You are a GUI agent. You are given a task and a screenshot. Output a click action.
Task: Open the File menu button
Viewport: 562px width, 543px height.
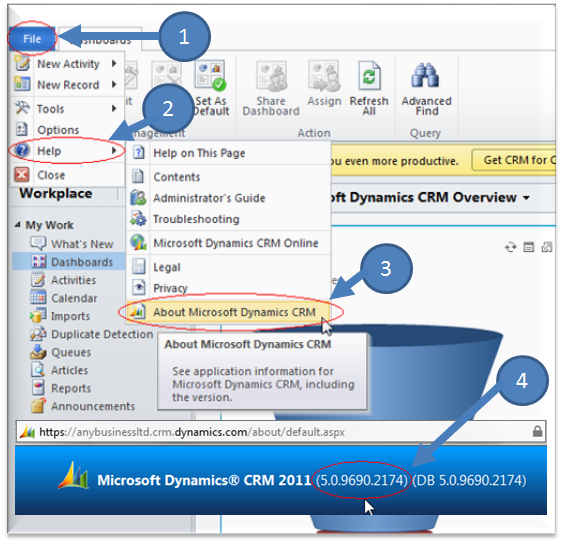coord(32,38)
